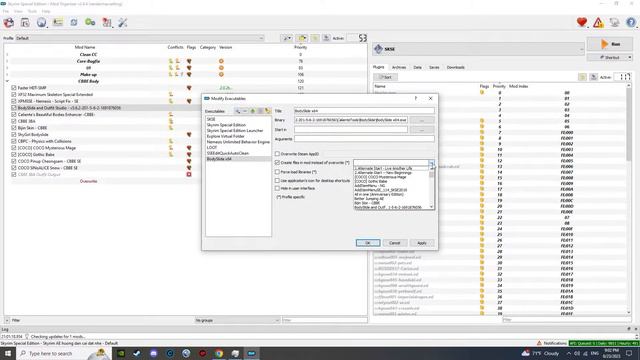Click the Run button
Viewport: 640px width, 360px height.
click(x=611, y=44)
